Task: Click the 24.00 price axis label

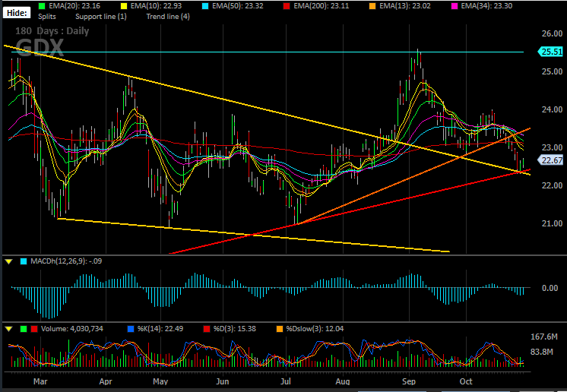Action: (552, 109)
